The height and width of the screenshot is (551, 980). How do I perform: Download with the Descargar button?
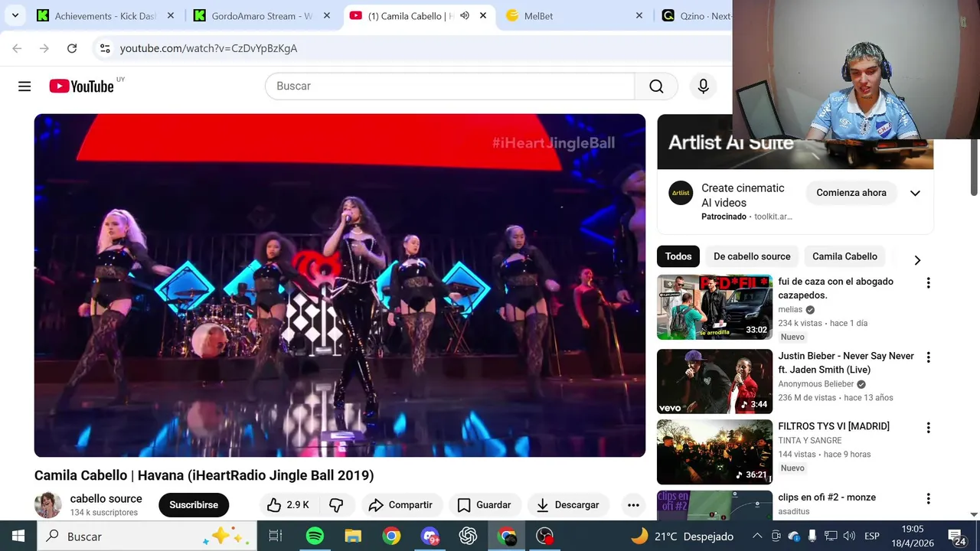tap(567, 505)
